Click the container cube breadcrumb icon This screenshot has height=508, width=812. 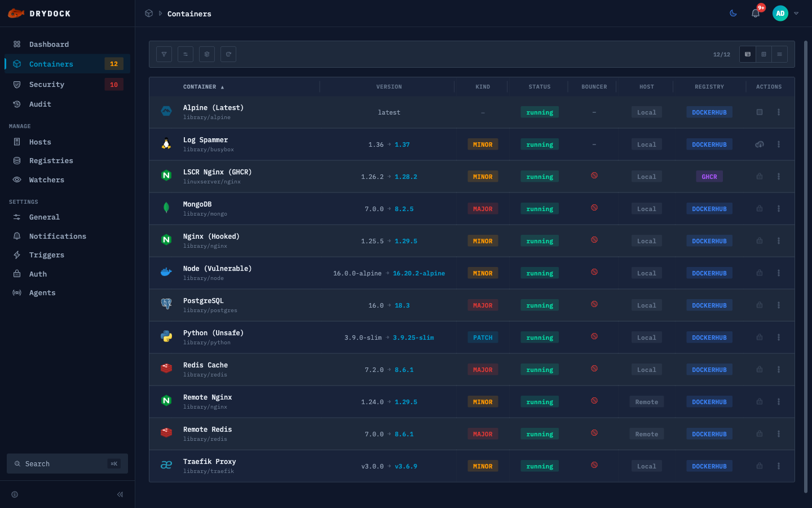pyautogui.click(x=149, y=14)
